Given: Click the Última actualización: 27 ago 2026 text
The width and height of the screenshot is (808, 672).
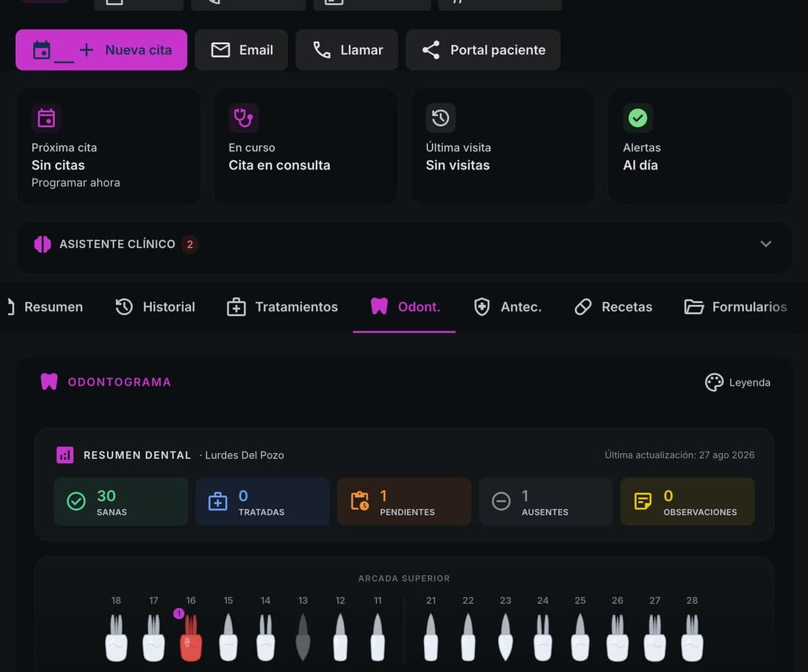Looking at the screenshot, I should tap(679, 455).
